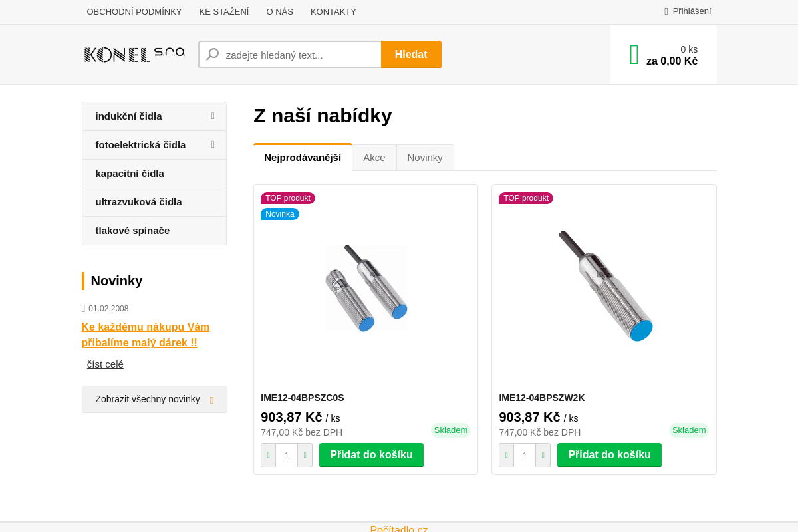798x532 pixels.
Task: Add IME12-04BPSZC0S to the cart
Action: [371, 455]
